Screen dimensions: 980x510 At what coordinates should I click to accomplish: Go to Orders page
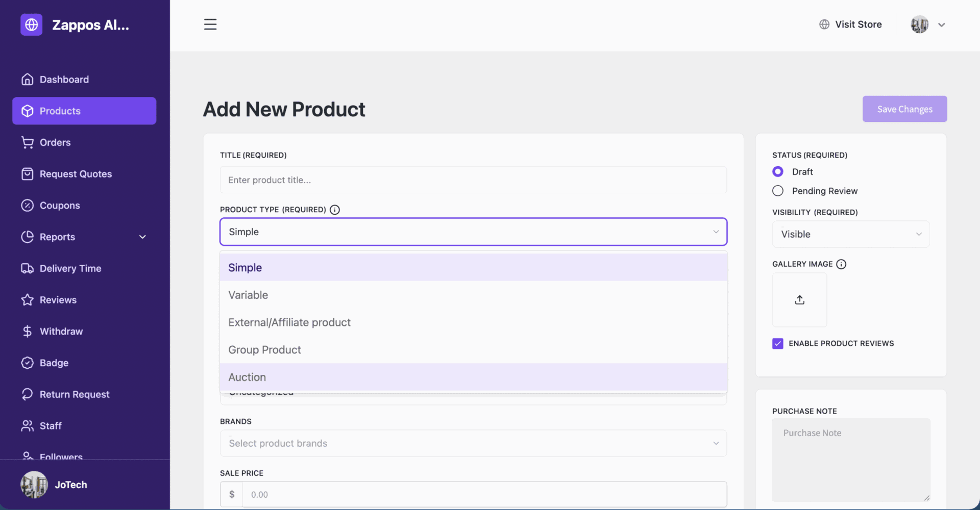(84, 143)
